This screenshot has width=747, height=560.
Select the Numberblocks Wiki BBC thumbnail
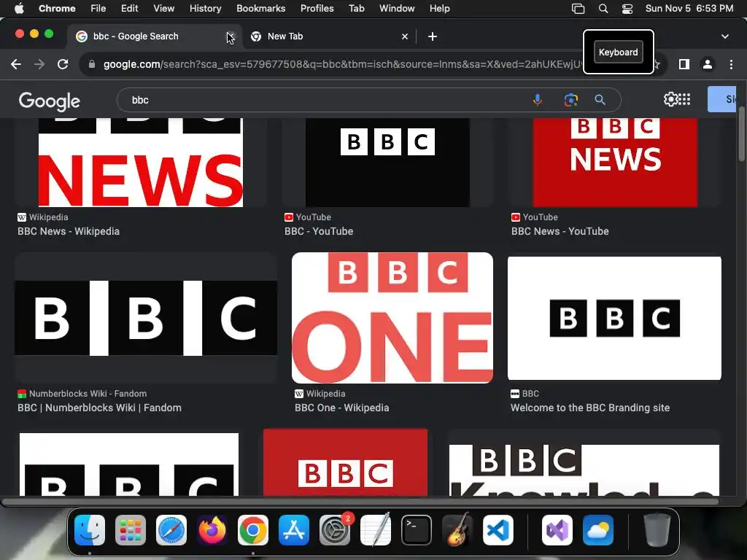[x=146, y=318]
